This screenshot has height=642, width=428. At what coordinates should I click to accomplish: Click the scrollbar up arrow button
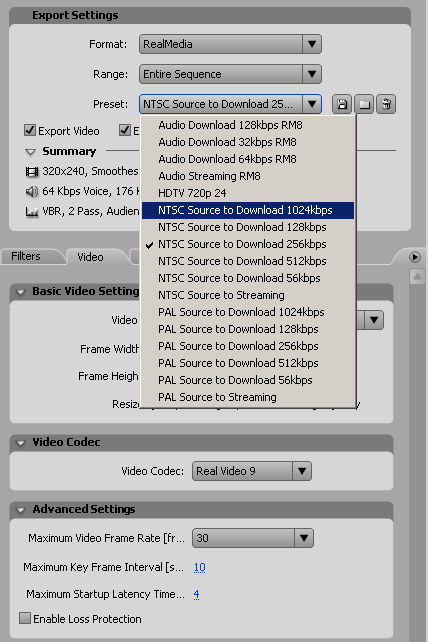(417, 276)
